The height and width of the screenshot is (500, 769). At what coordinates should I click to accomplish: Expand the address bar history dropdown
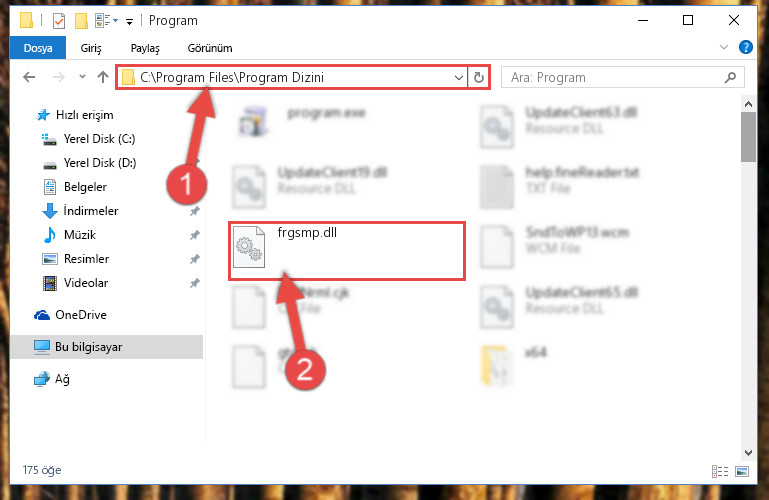459,77
